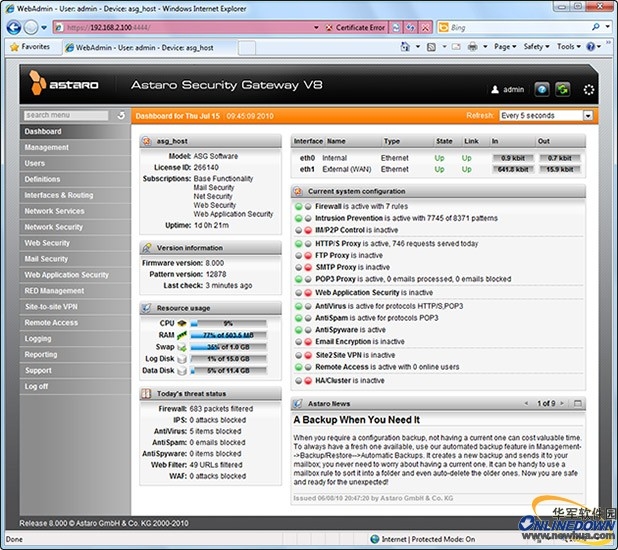Click the Data Disk usage bar
618x550 pixels.
[x=228, y=371]
